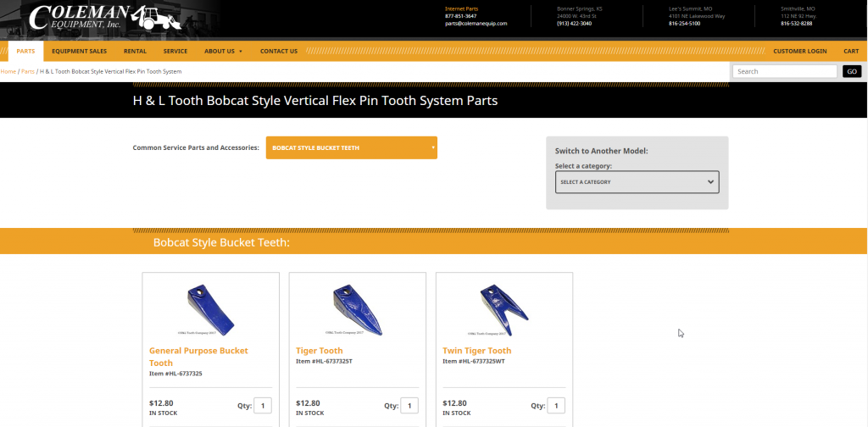Click the parts@colemanequip.com email link
Image resolution: width=868 pixels, height=427 pixels.
click(x=476, y=24)
